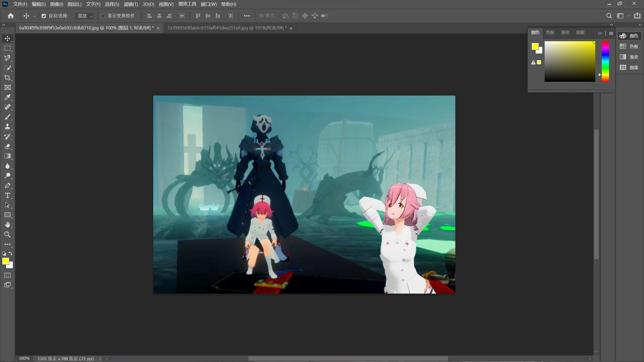
Task: Reset default foreground and background colors
Action: point(4,254)
